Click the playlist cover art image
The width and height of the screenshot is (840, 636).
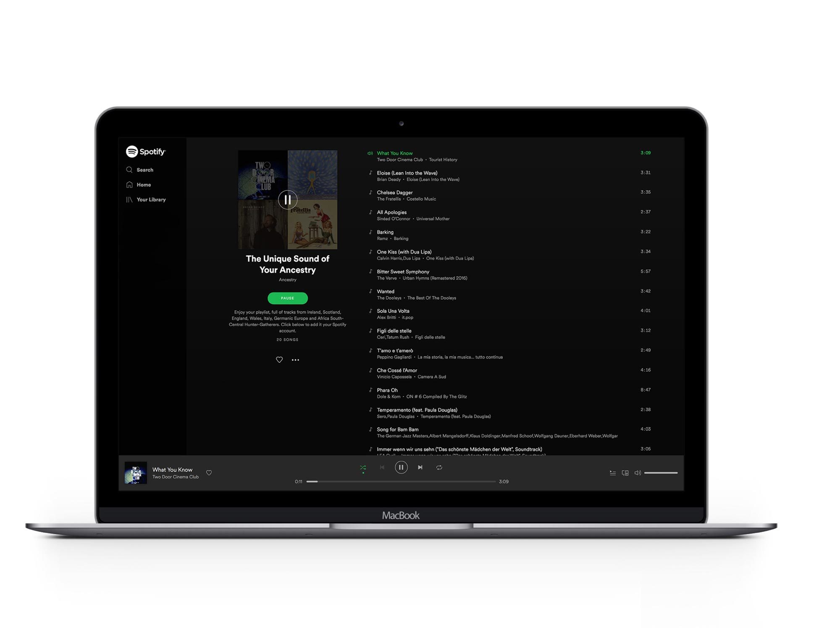[288, 200]
